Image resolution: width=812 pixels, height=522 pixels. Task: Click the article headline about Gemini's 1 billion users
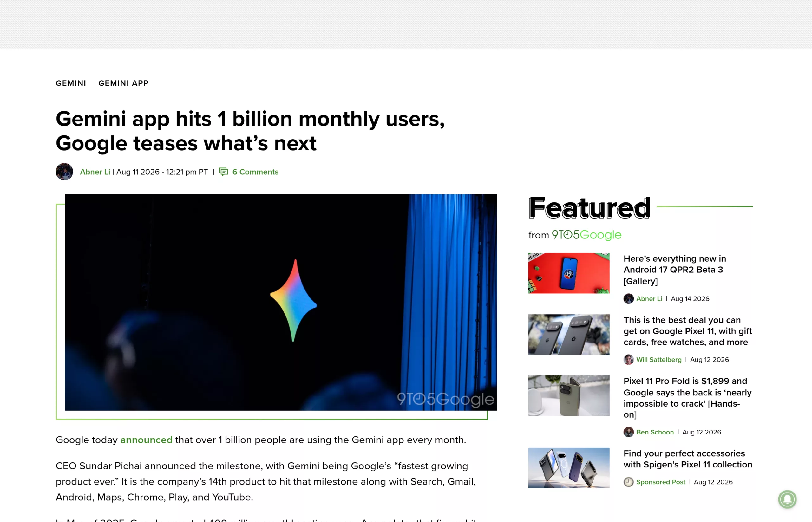pos(250,131)
